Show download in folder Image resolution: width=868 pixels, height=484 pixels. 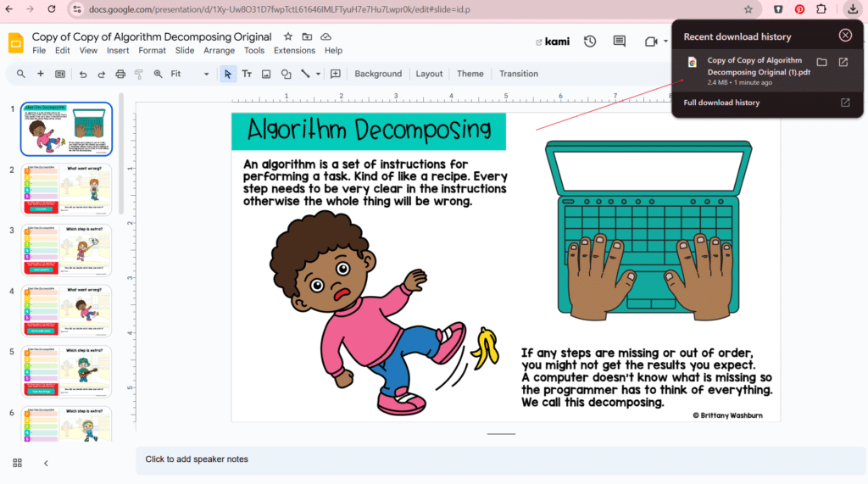[822, 62]
